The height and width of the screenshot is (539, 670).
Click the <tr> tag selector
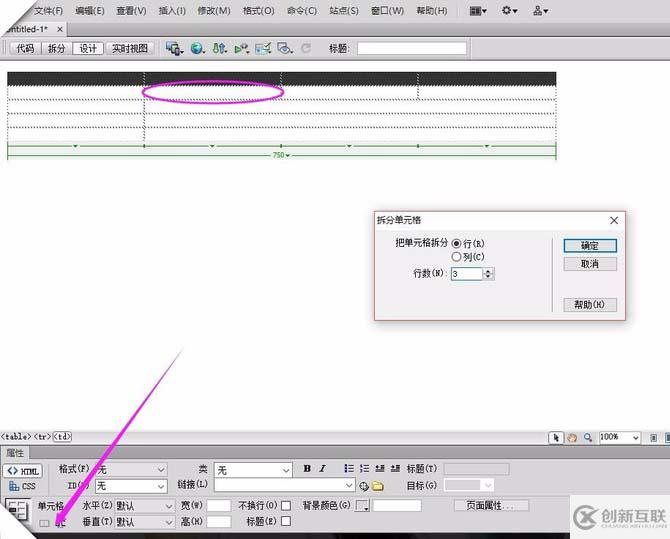42,437
